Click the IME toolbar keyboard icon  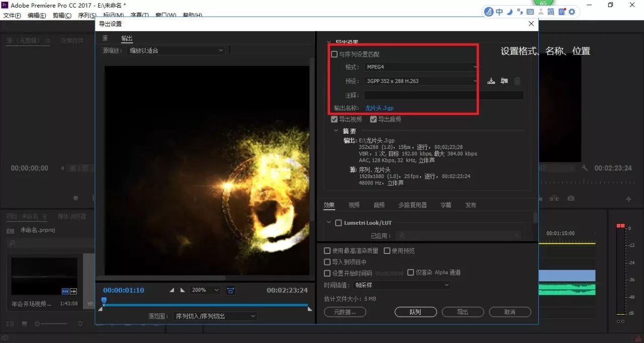[x=530, y=12]
